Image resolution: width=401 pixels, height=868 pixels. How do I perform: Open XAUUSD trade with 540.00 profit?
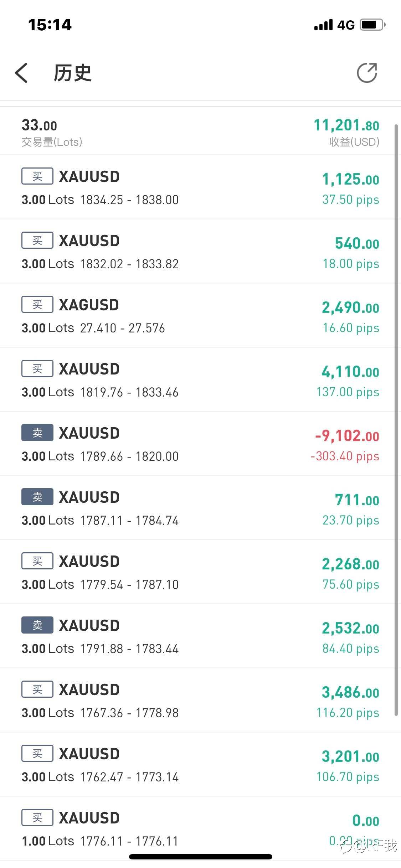pos(200,252)
